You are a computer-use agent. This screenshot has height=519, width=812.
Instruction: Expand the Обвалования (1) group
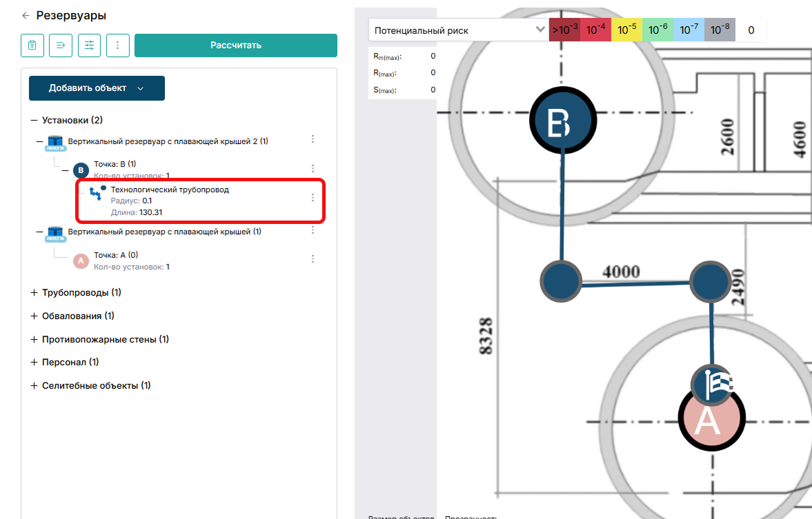pyautogui.click(x=34, y=316)
